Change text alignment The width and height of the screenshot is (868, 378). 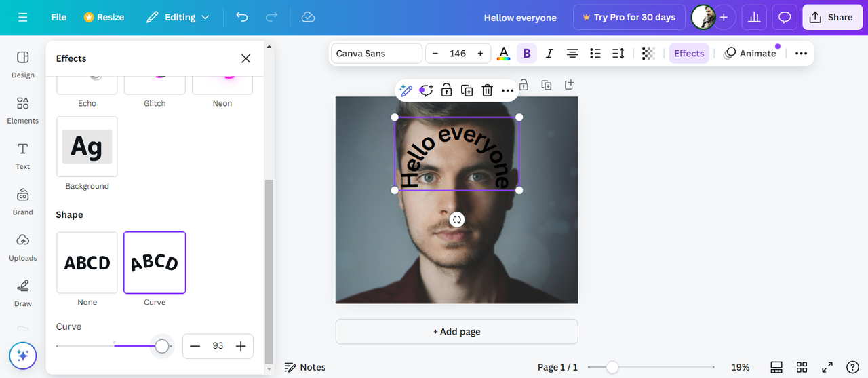(572, 54)
